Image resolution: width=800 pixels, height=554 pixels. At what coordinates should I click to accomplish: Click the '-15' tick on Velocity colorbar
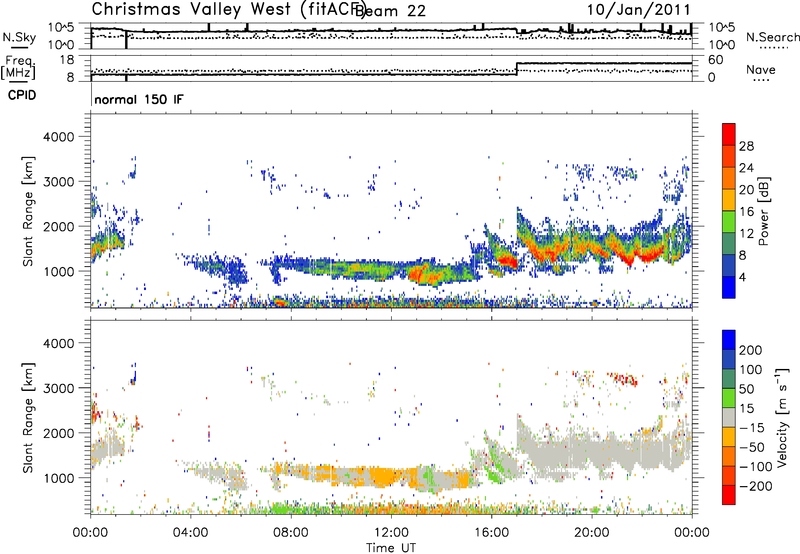tap(752, 428)
